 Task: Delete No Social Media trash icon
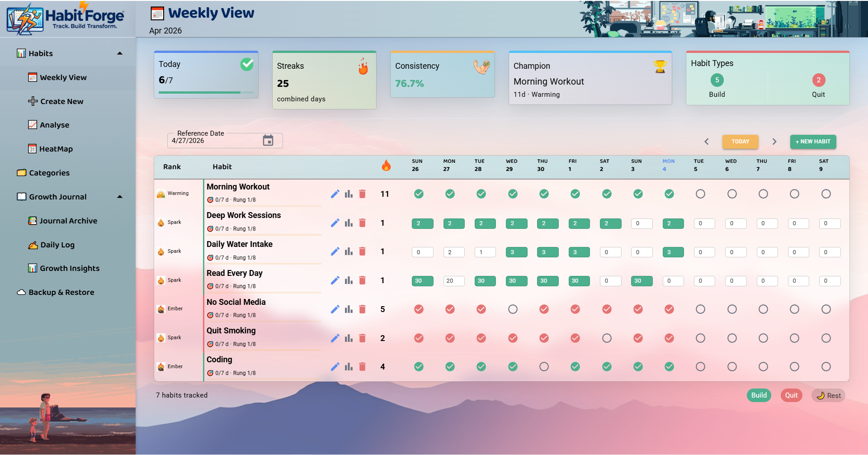(x=362, y=309)
